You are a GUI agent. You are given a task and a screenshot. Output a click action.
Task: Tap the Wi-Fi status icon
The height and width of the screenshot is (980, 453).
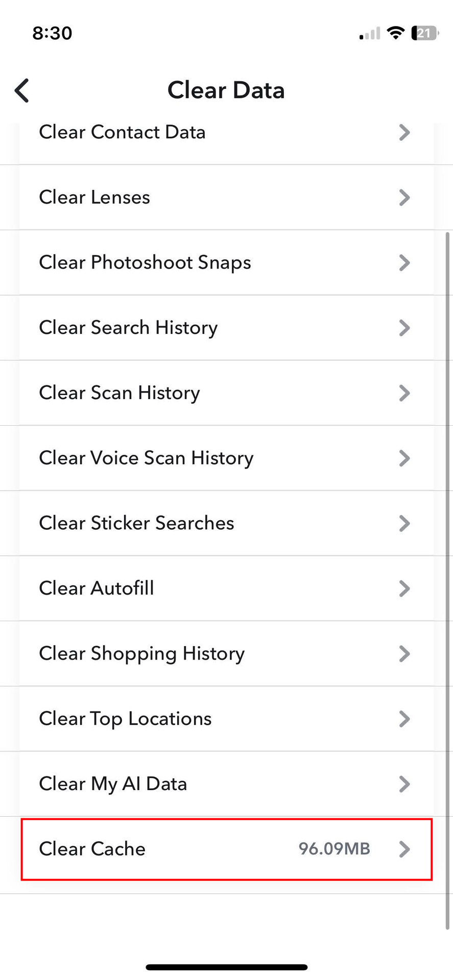[395, 33]
